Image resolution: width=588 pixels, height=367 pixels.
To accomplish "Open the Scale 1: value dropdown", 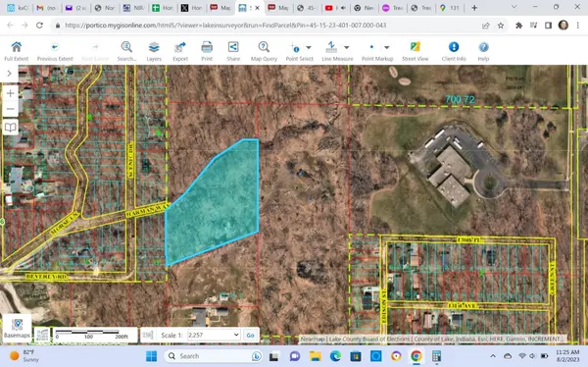I will click(214, 335).
